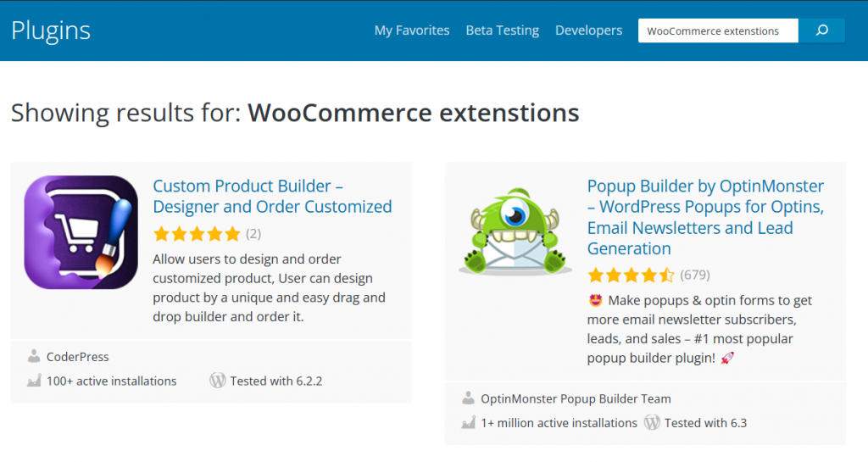Click the 4.5-star rating for OptinMonster
This screenshot has width=868, height=462.
coord(631,275)
